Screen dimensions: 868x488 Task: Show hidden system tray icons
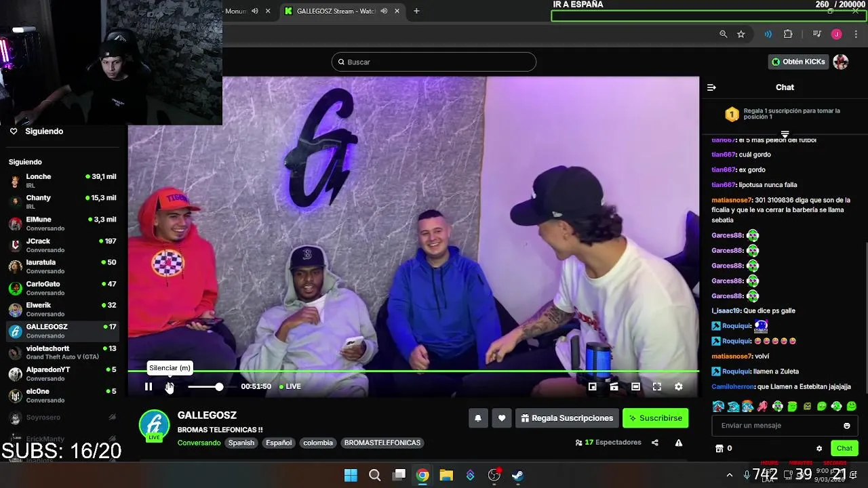click(x=730, y=475)
